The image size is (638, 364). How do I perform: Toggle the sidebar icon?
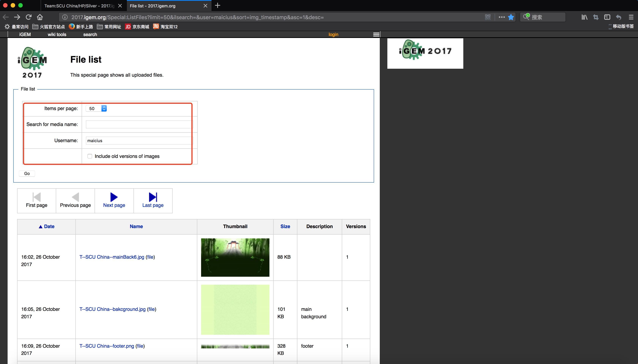(607, 17)
